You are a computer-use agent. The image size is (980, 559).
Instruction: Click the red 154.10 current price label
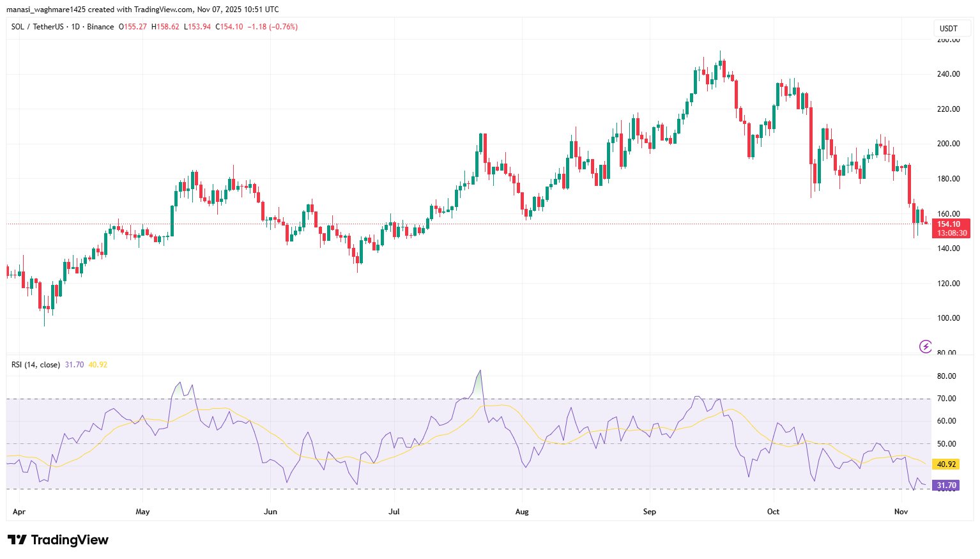click(x=951, y=224)
